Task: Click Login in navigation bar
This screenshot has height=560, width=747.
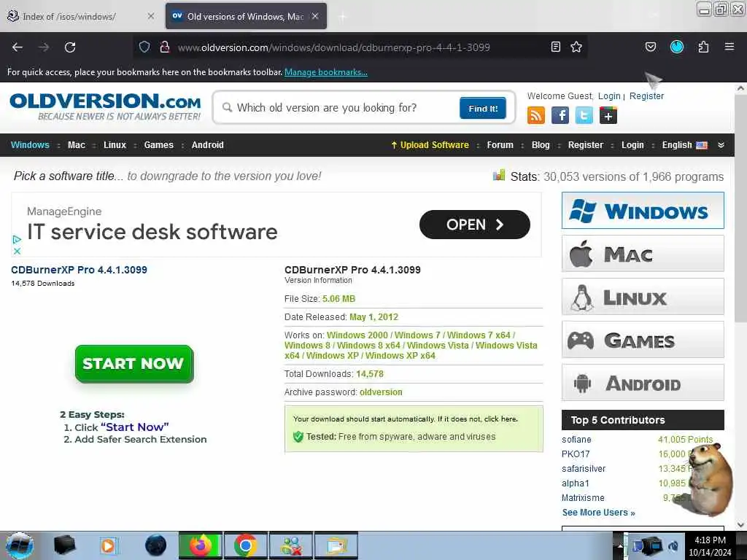Action: 632,145
